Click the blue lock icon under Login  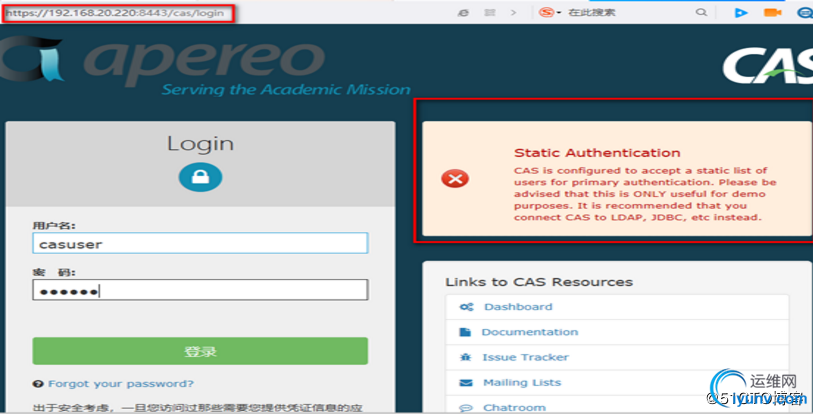200,177
